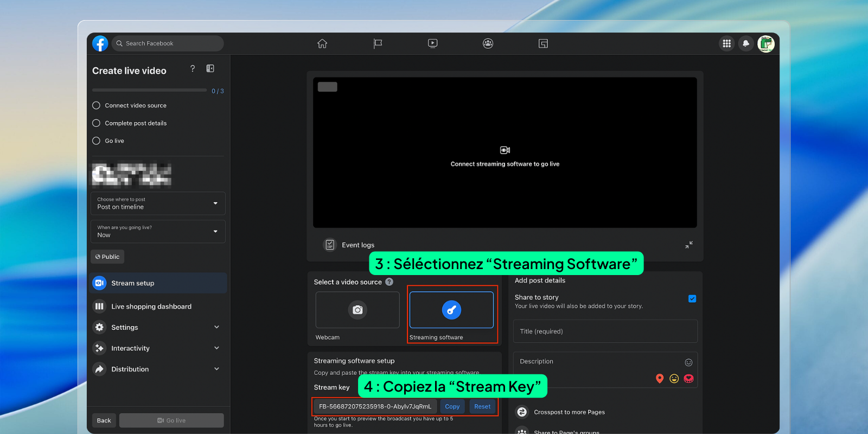This screenshot has height=434, width=868.
Task: Click the Create live video heading
Action: click(129, 71)
